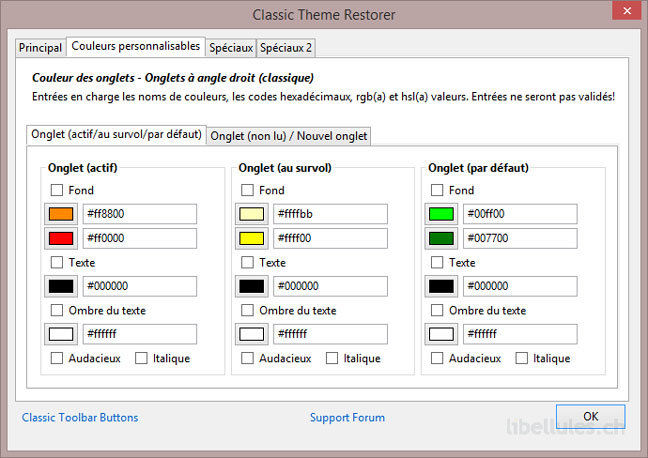The height and width of the screenshot is (458, 648).
Task: Check Audacieux under Onglet (actif)
Action: click(57, 358)
